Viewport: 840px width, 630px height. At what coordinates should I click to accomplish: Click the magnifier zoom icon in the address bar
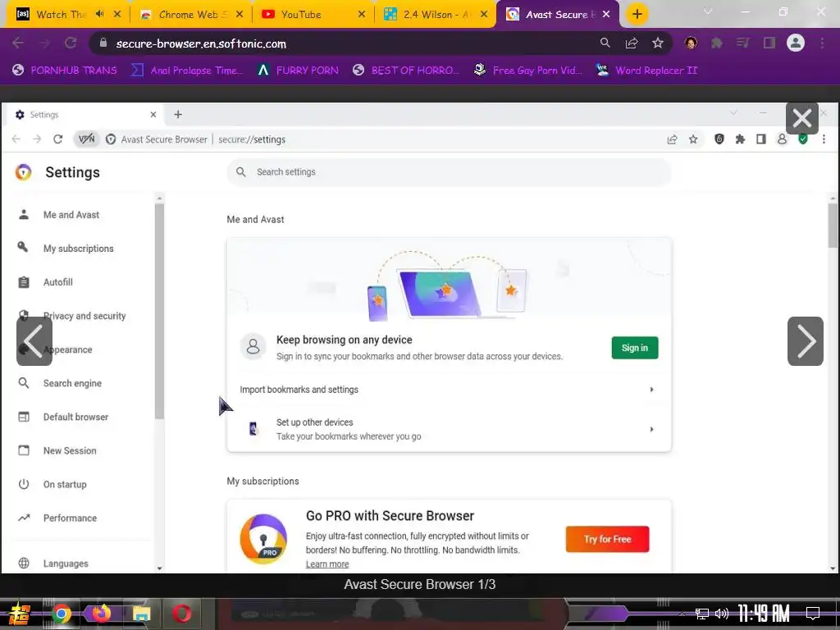click(x=605, y=43)
